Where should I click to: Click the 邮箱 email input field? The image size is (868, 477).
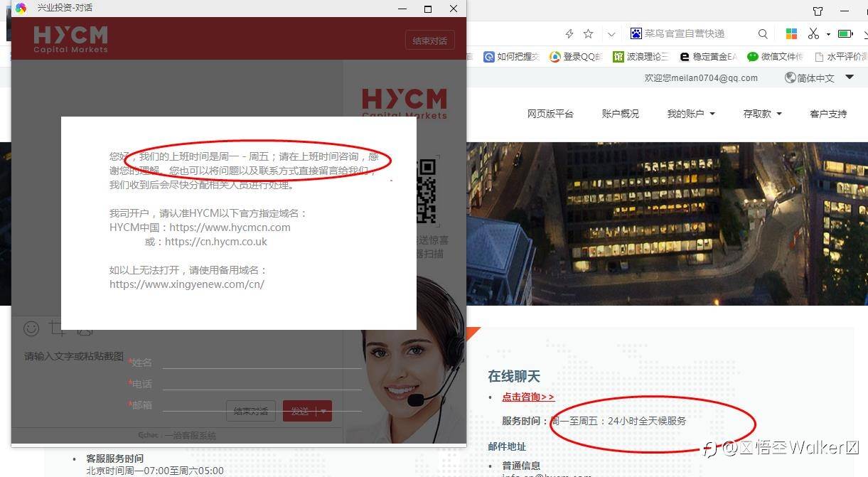[x=262, y=405]
